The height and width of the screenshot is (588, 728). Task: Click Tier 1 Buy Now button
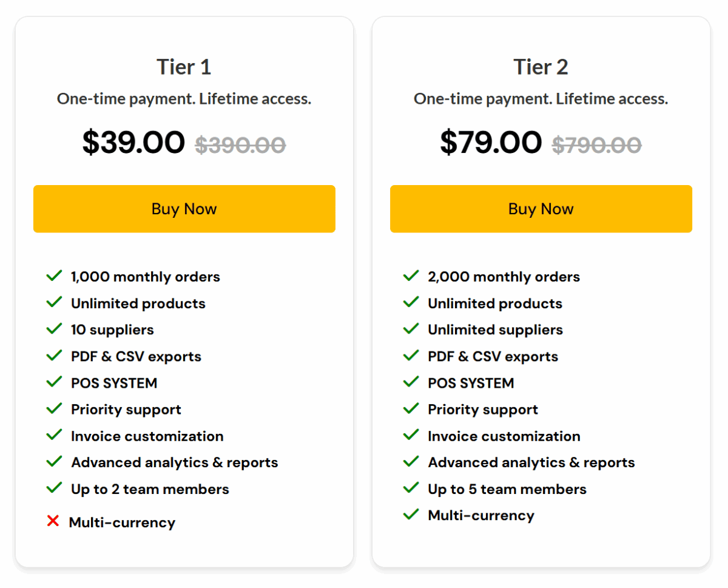pyautogui.click(x=184, y=209)
